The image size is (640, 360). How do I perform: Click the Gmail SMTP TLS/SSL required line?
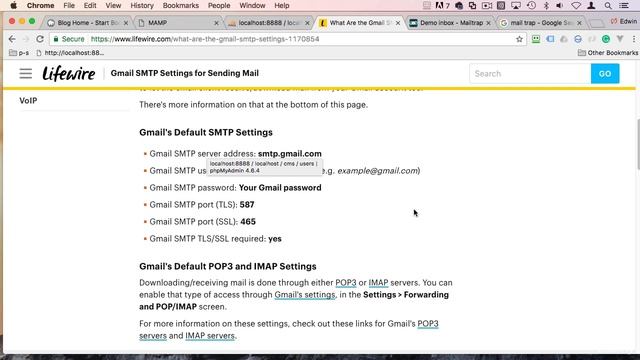[215, 239]
